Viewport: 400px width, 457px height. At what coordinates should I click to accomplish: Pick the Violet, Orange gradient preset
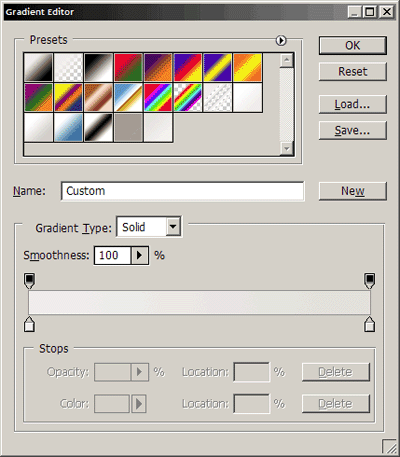click(x=158, y=67)
